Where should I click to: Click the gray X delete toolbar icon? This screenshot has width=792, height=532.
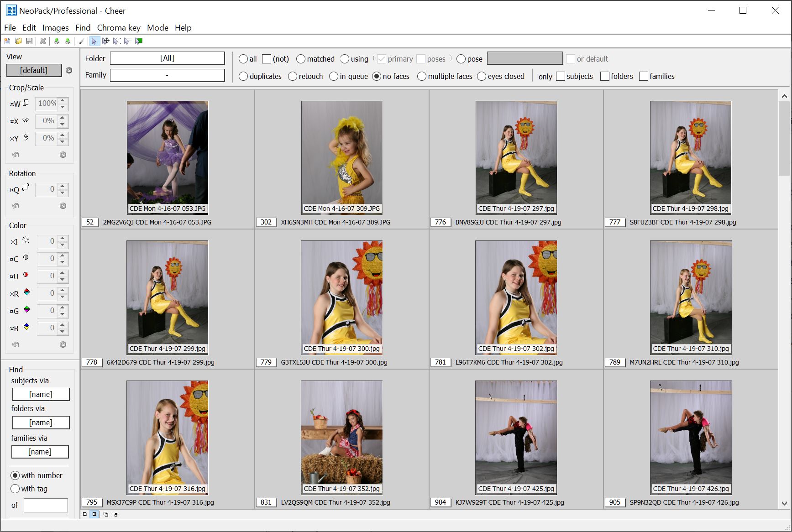(43, 41)
